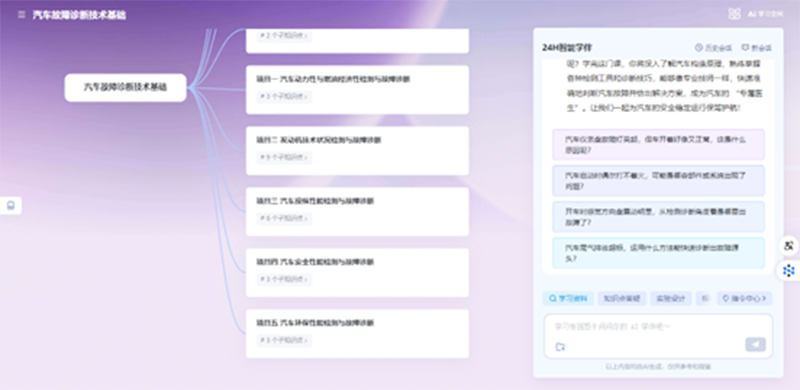Click the paper-plane send button
Screen dimensions: 800x390
coord(755,345)
